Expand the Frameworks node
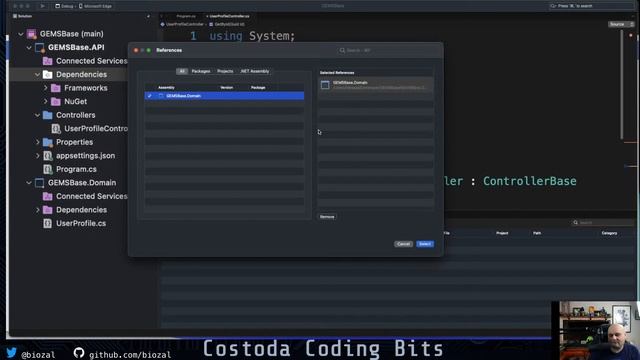Viewport: 640px width, 360px height. pyautogui.click(x=45, y=88)
